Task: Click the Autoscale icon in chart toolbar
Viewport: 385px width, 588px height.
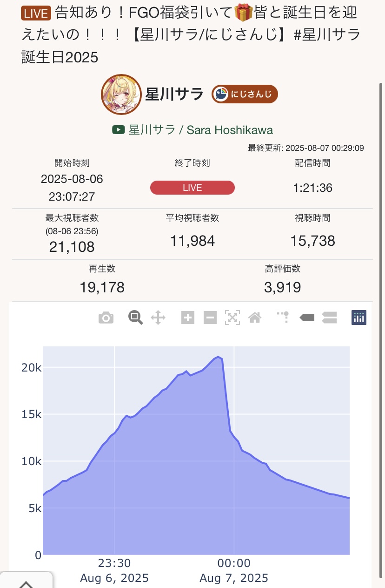Action: [232, 318]
